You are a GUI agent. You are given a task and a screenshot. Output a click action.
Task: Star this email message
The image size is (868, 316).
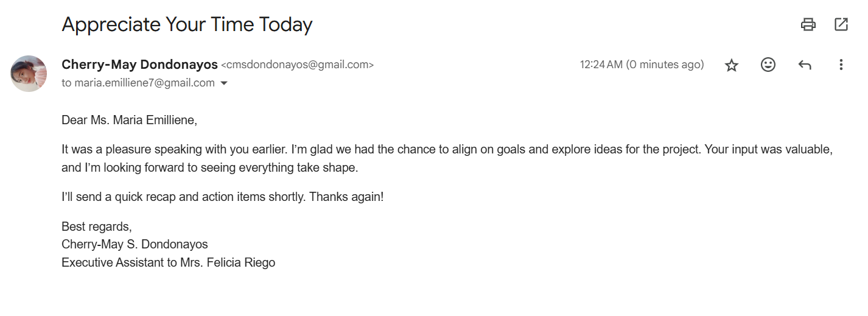pos(731,65)
